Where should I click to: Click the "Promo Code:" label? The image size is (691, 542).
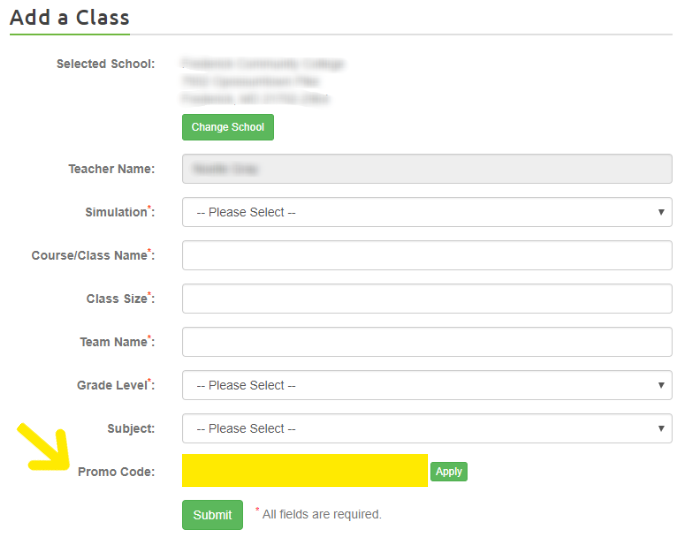point(116,471)
